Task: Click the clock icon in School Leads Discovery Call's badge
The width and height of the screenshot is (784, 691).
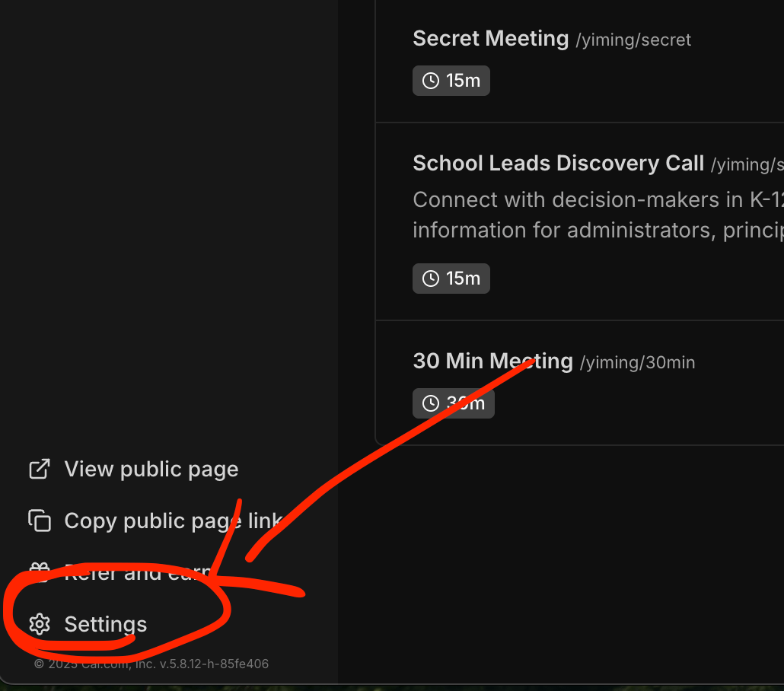Action: 431,279
